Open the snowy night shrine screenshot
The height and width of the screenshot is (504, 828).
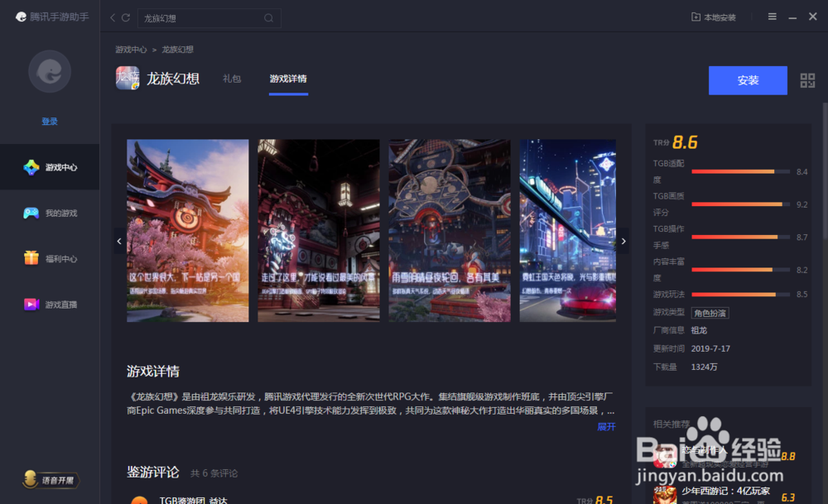(x=450, y=231)
